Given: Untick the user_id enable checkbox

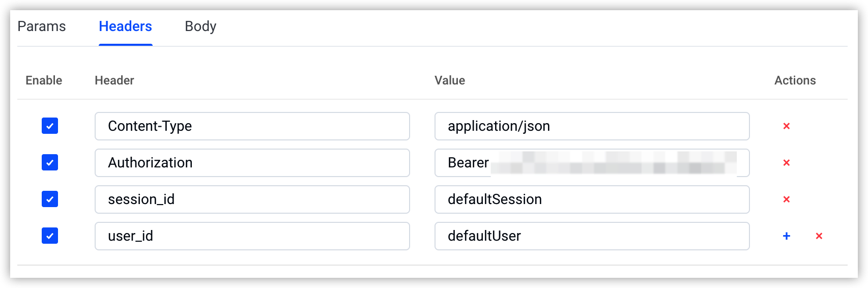Looking at the screenshot, I should [50, 236].
